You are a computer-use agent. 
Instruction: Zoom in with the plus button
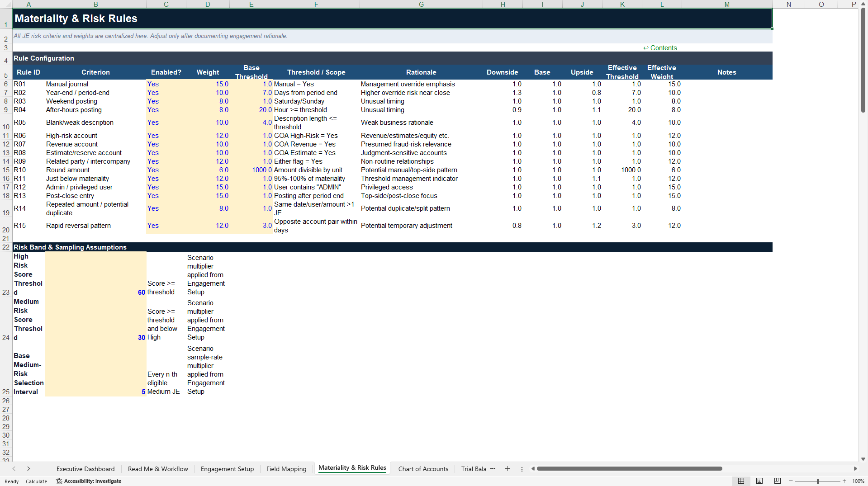tap(844, 481)
